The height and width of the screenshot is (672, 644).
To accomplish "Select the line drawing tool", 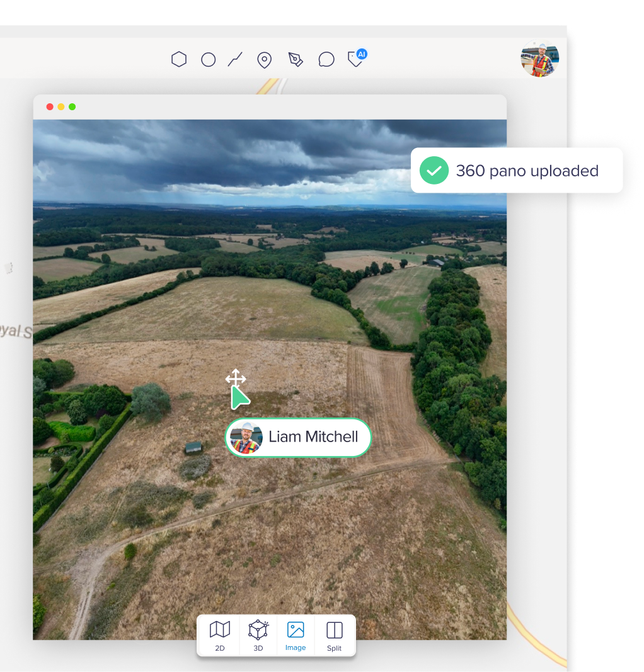I will [x=236, y=59].
